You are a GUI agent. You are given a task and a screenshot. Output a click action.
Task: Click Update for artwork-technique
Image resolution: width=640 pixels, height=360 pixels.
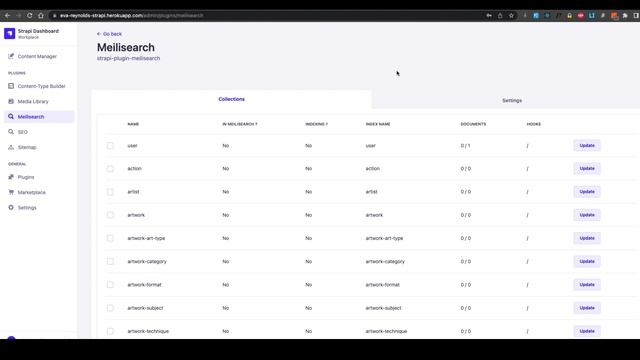[587, 331]
